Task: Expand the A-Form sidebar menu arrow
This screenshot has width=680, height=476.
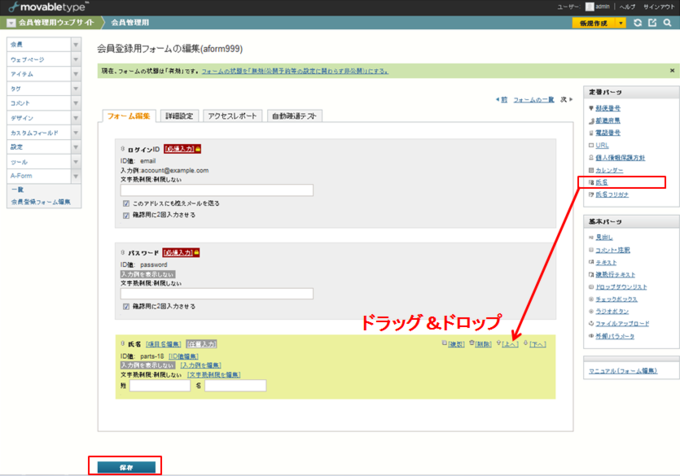Action: click(76, 175)
